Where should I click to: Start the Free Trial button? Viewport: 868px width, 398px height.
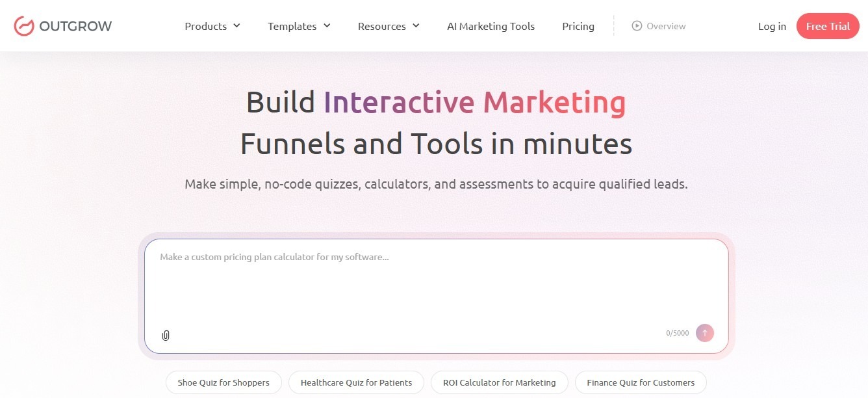click(827, 27)
